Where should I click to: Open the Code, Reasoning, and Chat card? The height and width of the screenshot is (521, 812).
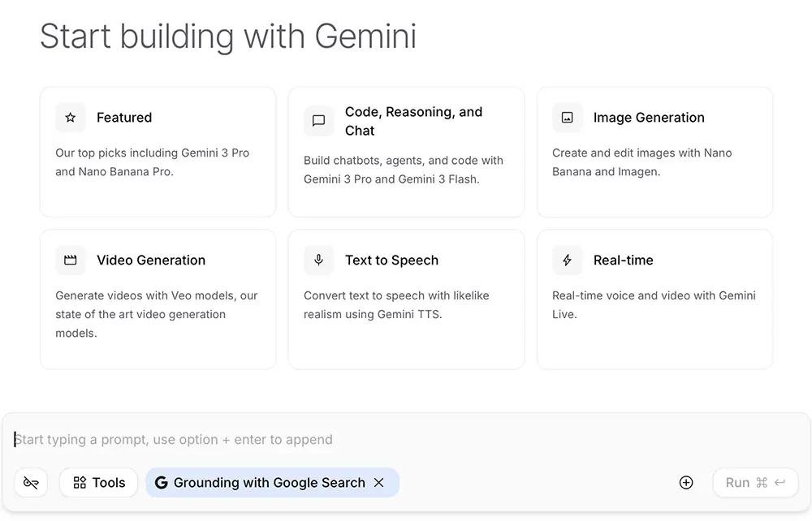click(406, 150)
